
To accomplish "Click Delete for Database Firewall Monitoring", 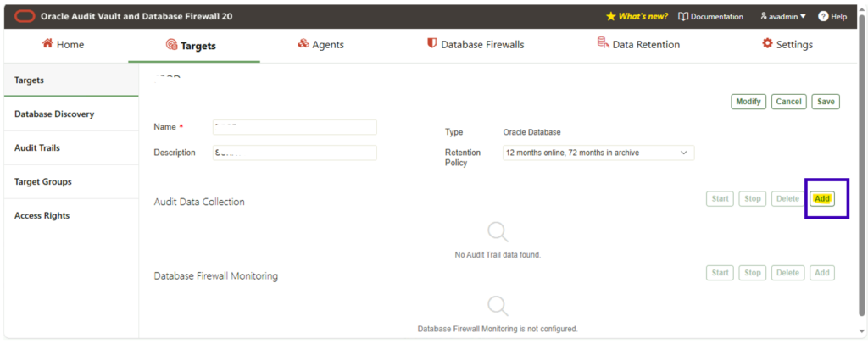I will click(x=787, y=273).
